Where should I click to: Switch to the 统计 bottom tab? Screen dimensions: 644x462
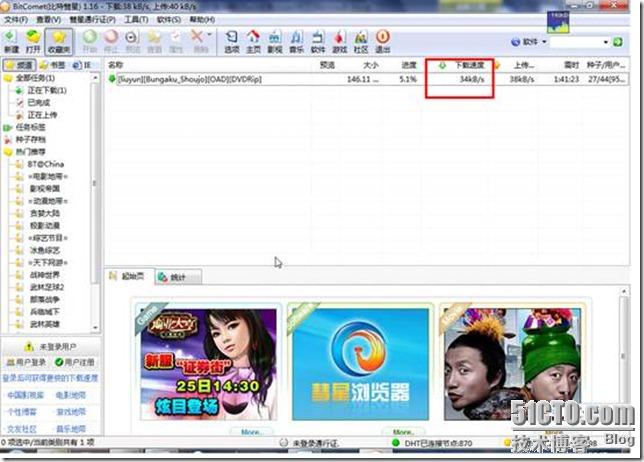point(178,278)
